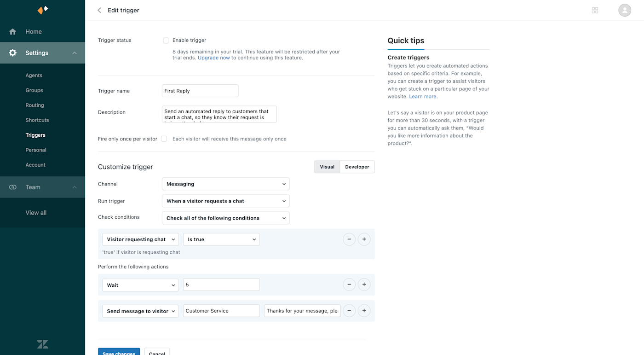The width and height of the screenshot is (644, 355).
Task: Click the Zendesk logo at sidebar bottom
Action: (42, 344)
